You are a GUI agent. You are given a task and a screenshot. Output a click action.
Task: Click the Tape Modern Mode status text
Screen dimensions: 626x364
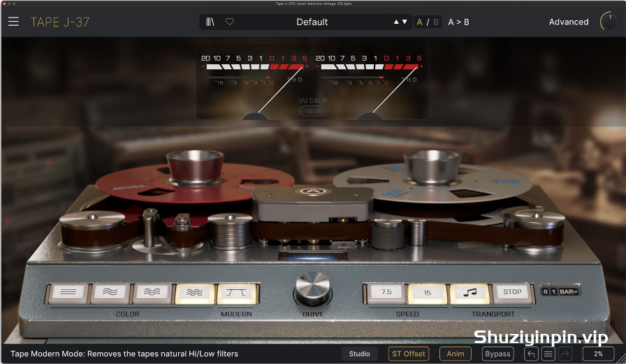[124, 354]
